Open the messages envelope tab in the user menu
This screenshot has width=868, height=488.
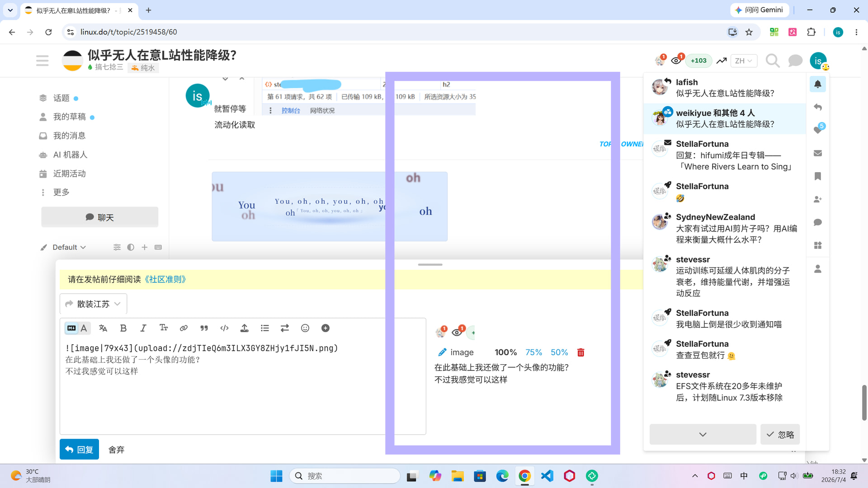pos(818,153)
